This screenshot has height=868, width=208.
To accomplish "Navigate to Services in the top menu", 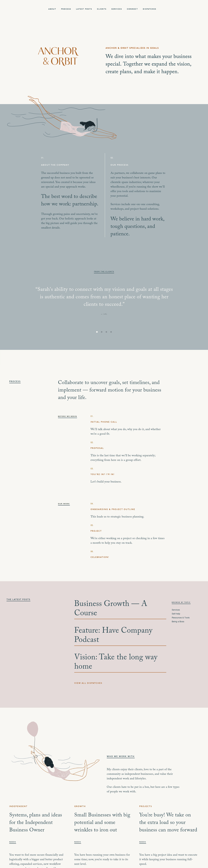I will [116, 9].
